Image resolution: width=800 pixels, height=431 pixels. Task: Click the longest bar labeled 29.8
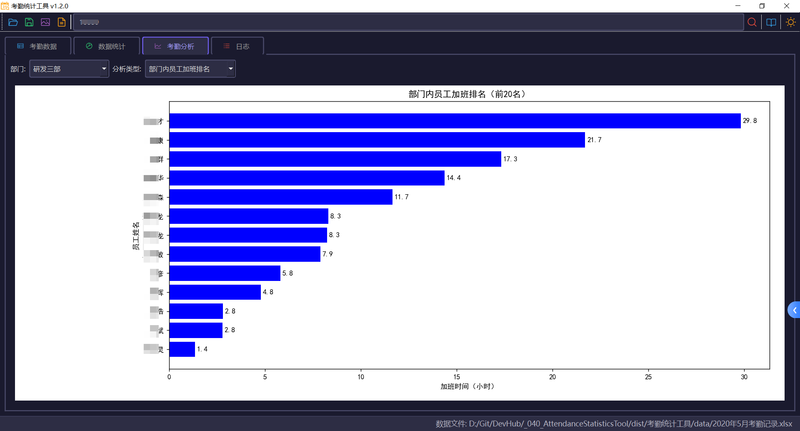point(455,121)
